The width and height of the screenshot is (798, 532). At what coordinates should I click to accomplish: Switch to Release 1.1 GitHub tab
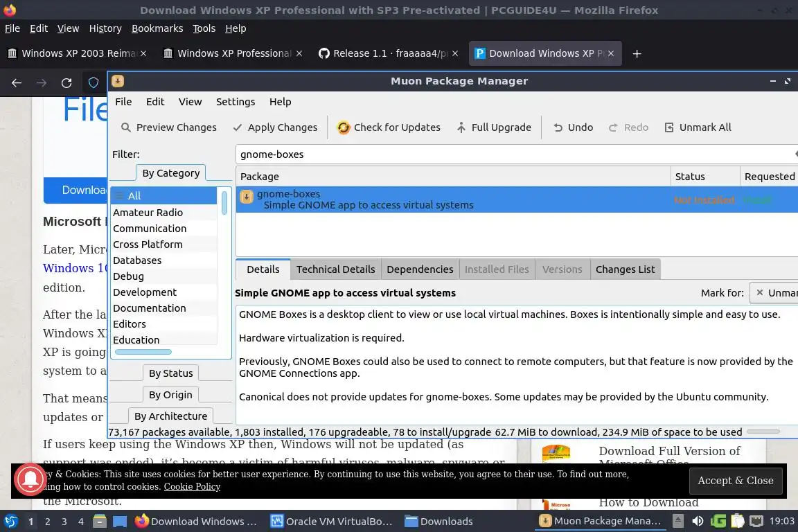coord(389,53)
